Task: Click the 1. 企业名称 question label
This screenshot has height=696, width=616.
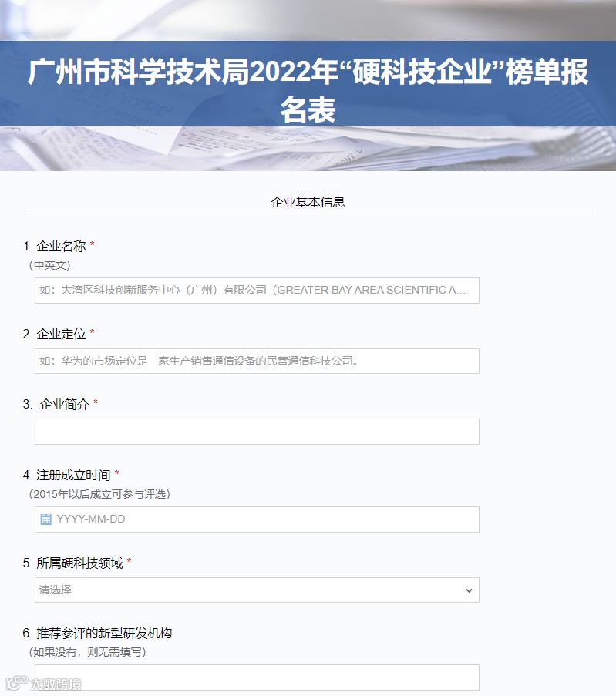Action: 59,246
